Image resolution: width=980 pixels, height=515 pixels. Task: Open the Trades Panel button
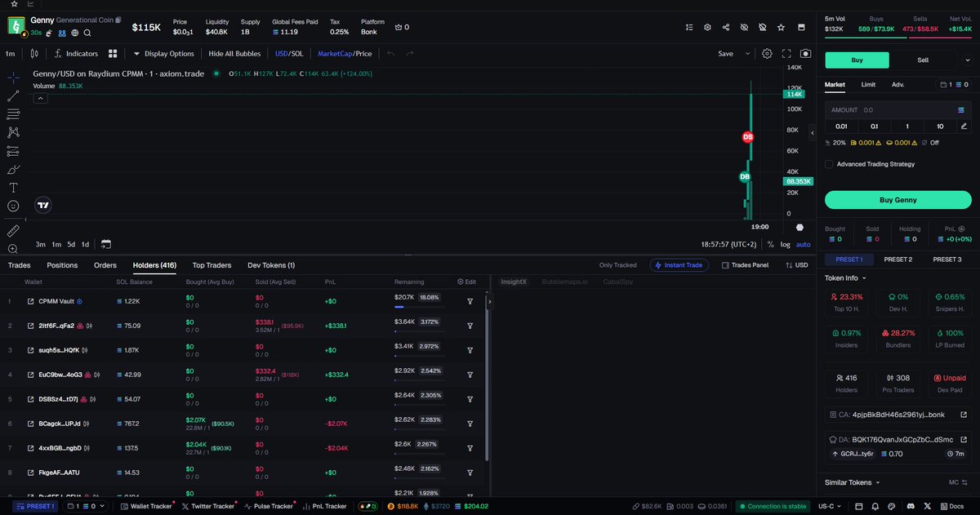pos(744,265)
